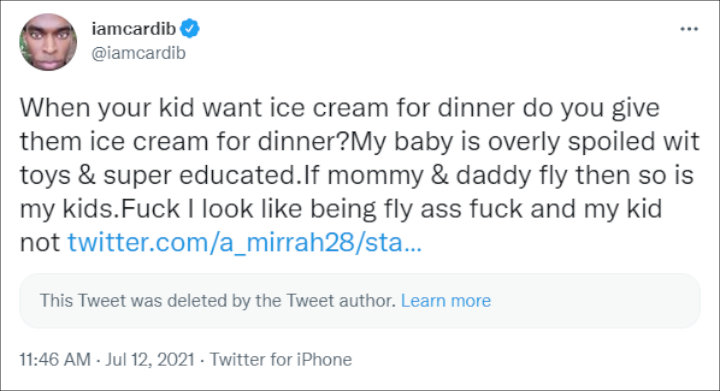Open the 11:46 AM timestamp
Screen dimensions: 720x391
click(x=55, y=359)
